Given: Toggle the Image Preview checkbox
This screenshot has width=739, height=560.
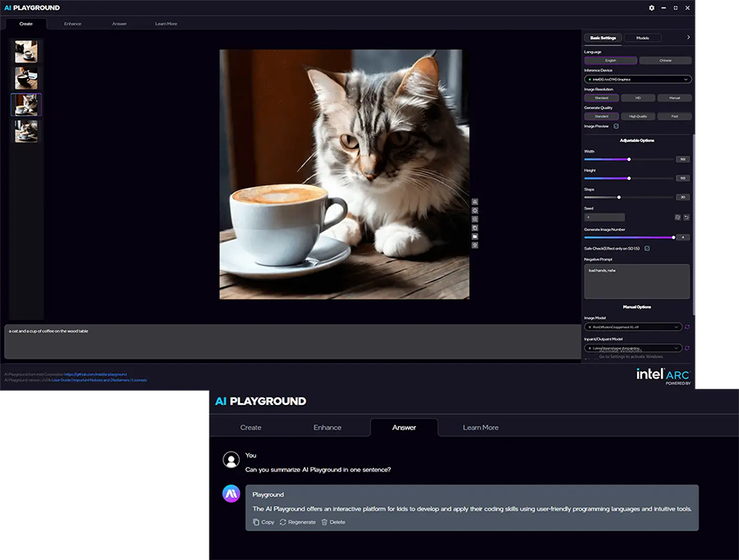Looking at the screenshot, I should pyautogui.click(x=617, y=126).
